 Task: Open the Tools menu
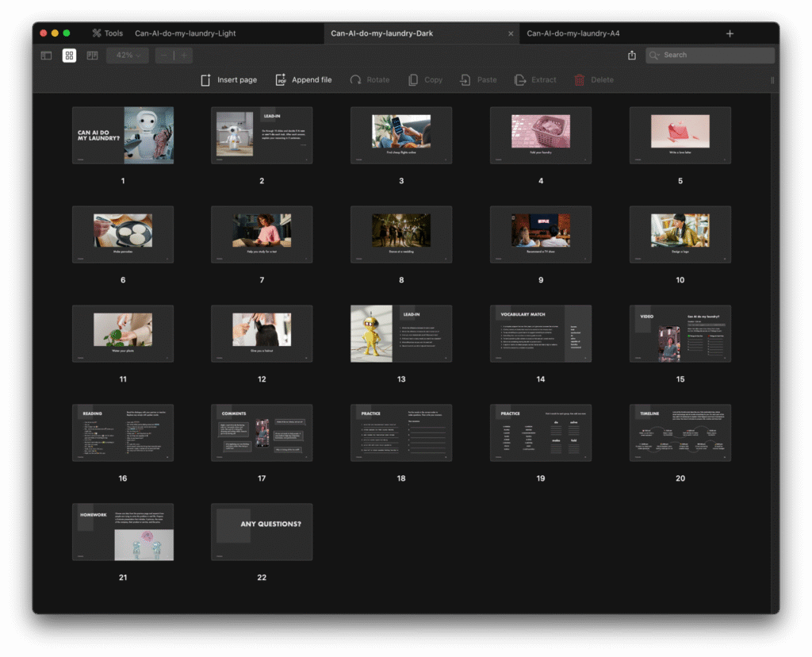pyautogui.click(x=107, y=33)
